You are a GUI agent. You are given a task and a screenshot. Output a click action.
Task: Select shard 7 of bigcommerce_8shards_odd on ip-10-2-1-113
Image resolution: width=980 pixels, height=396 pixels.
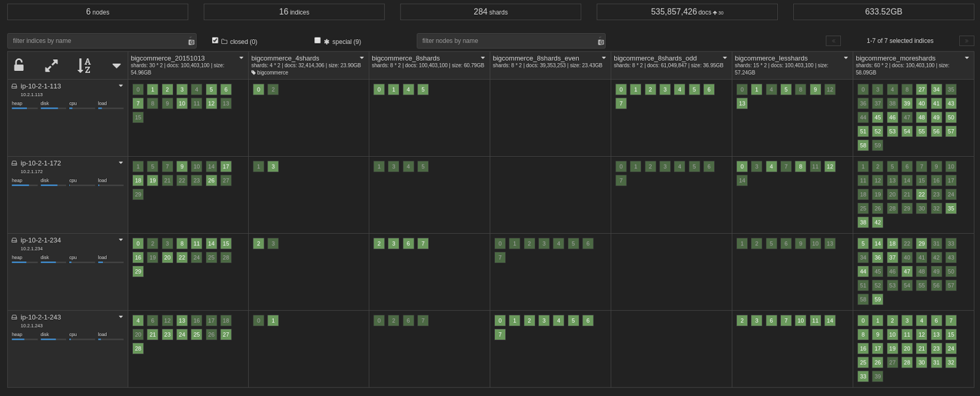(x=621, y=103)
